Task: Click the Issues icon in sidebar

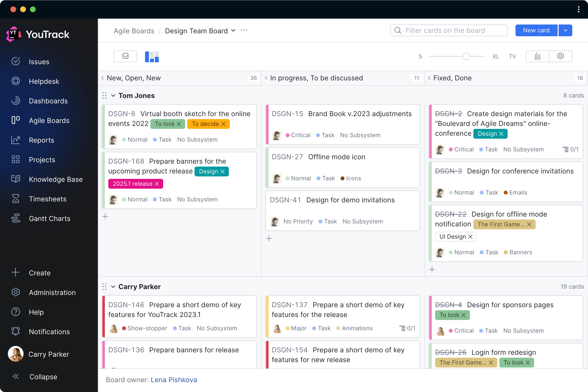Action: coord(16,62)
